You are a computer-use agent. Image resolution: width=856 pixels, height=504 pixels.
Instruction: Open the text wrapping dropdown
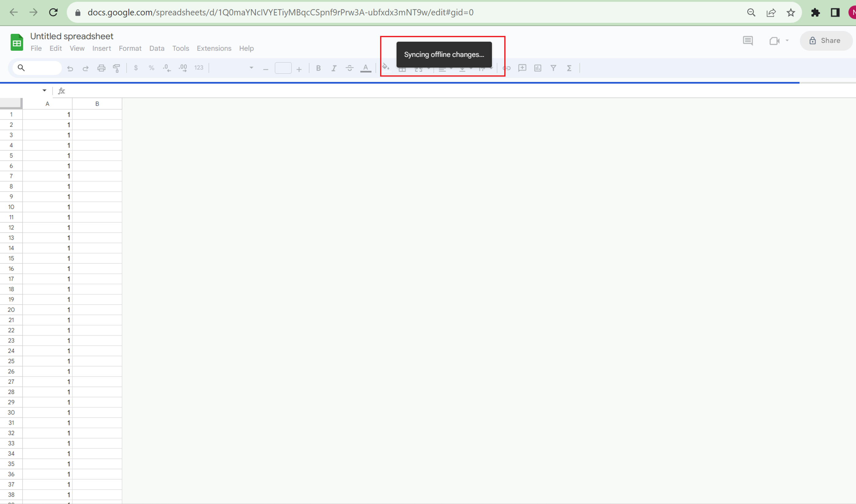pyautogui.click(x=491, y=68)
